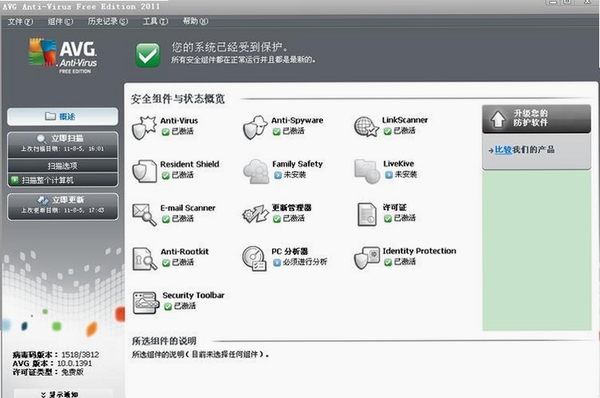Choose 扫描整个计算机 whole computer scan

click(x=63, y=180)
